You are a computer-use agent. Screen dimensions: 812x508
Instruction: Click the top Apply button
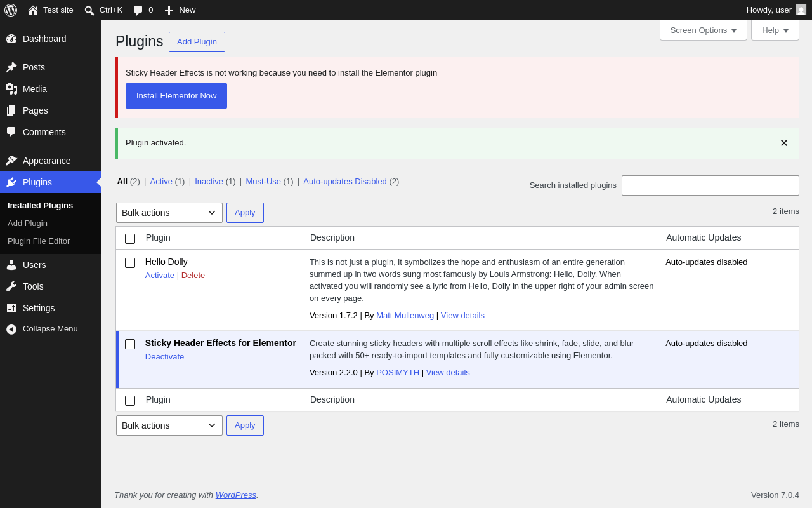245,213
